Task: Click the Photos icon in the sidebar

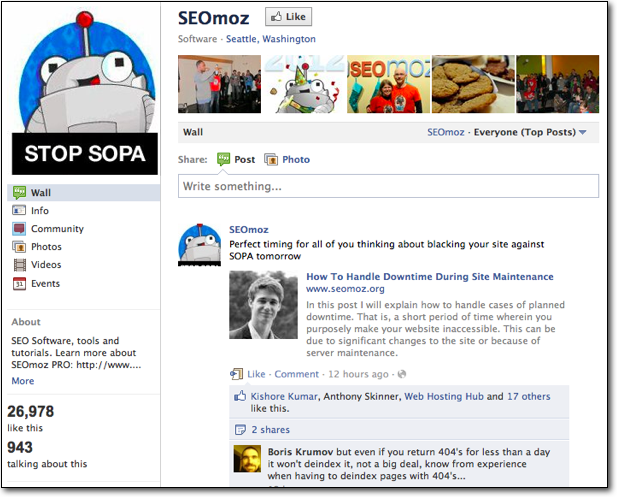Action: tap(19, 247)
